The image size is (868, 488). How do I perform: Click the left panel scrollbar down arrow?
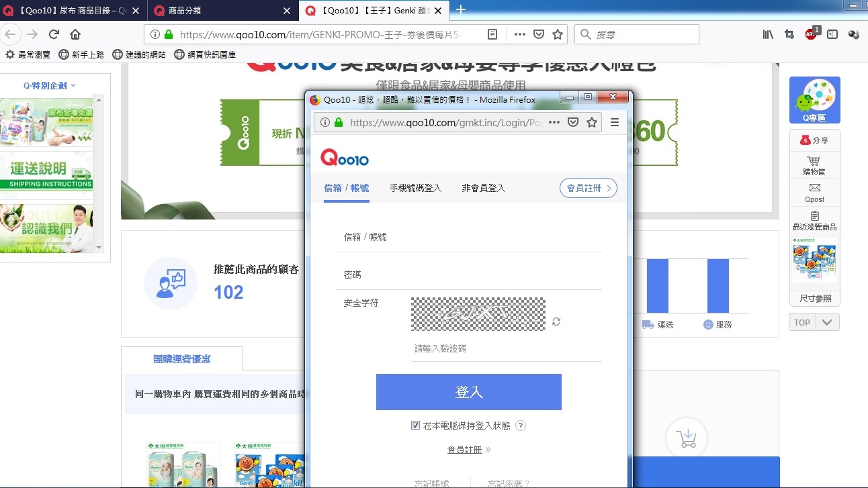tap(99, 247)
